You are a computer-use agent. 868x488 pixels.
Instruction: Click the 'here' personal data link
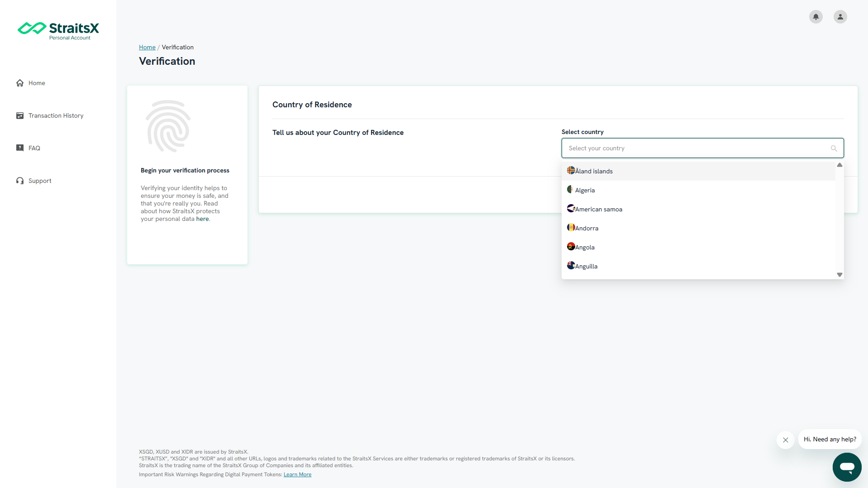(202, 219)
